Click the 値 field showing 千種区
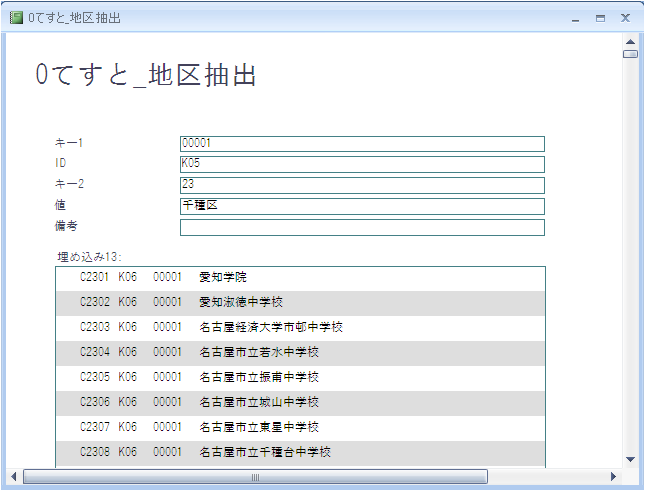Viewport: 645px width, 491px height. pyautogui.click(x=362, y=206)
